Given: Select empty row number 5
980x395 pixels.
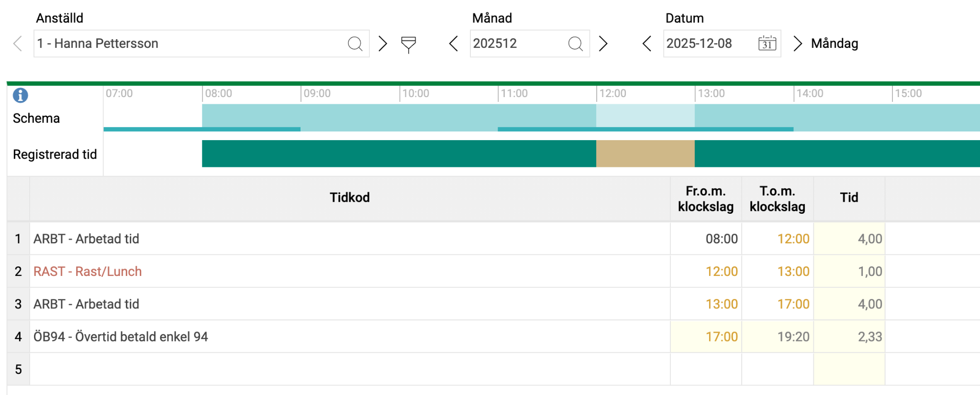Looking at the screenshot, I should (x=18, y=369).
